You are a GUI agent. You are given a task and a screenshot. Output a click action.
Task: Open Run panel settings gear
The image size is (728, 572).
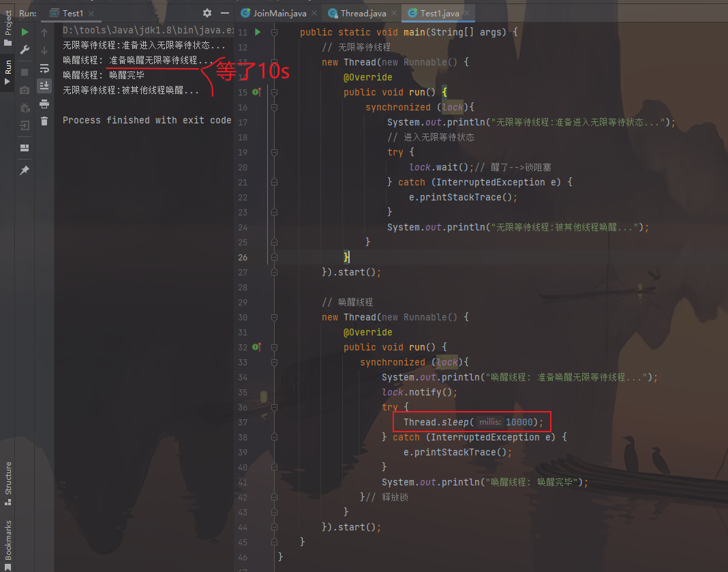tap(207, 13)
